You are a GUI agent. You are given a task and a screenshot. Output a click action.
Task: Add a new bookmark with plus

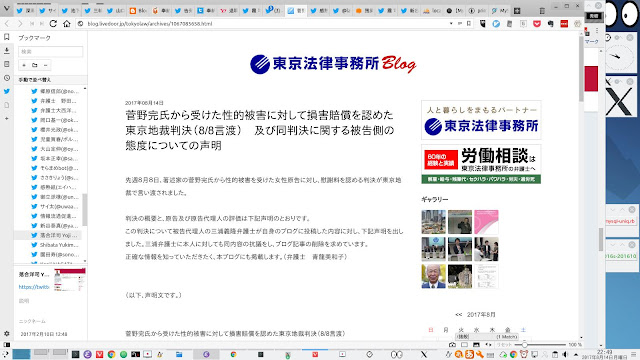click(x=24, y=65)
